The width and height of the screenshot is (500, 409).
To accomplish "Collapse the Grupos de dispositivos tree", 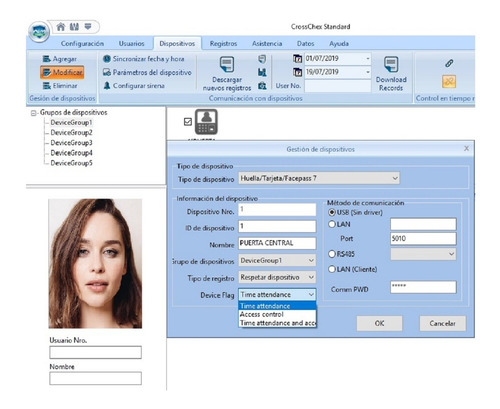I will point(33,113).
